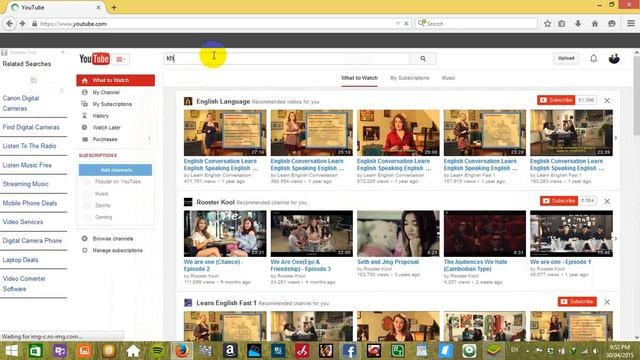This screenshot has height=360, width=640.
Task: Click the Upload button
Action: tap(566, 58)
